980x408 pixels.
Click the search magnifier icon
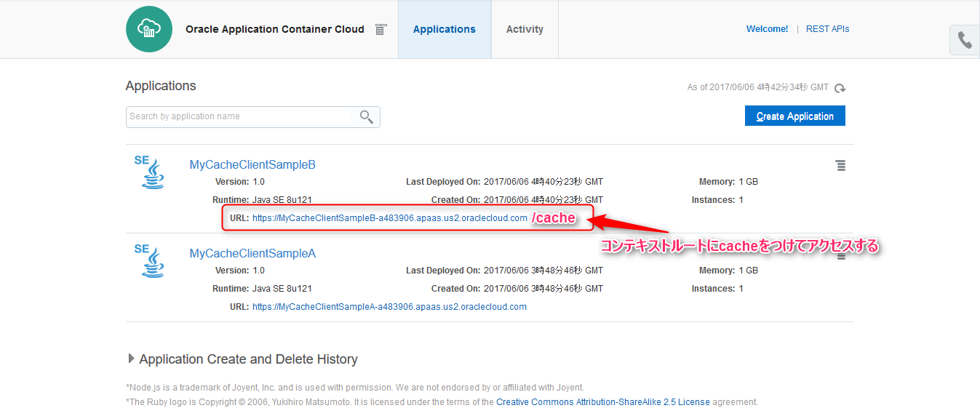coord(367,116)
